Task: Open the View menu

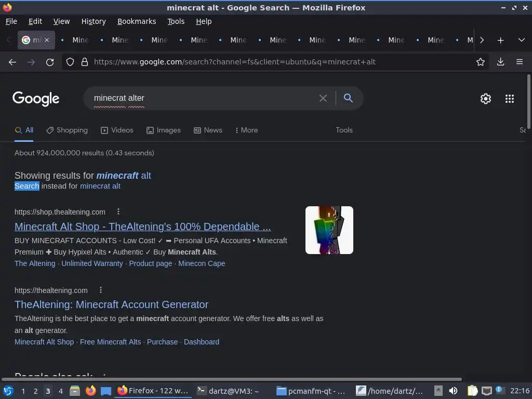Action: tap(61, 21)
